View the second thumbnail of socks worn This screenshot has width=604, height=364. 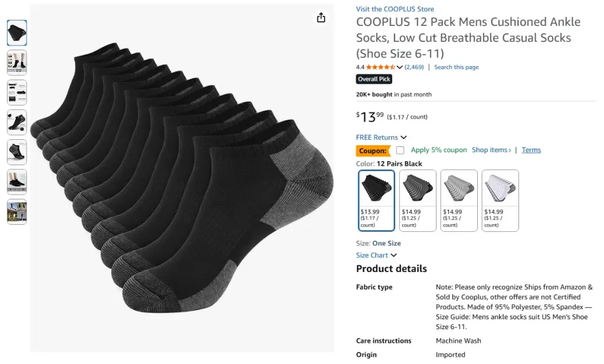pos(17,62)
